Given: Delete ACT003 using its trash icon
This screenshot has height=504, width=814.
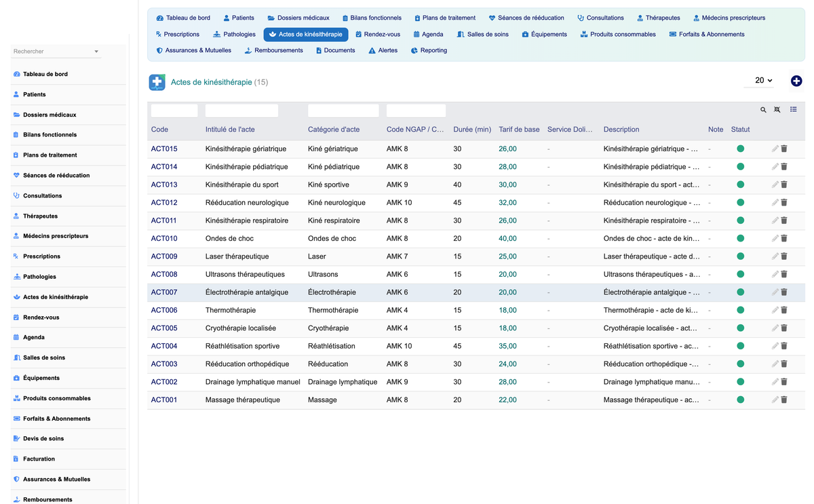Looking at the screenshot, I should (x=784, y=364).
